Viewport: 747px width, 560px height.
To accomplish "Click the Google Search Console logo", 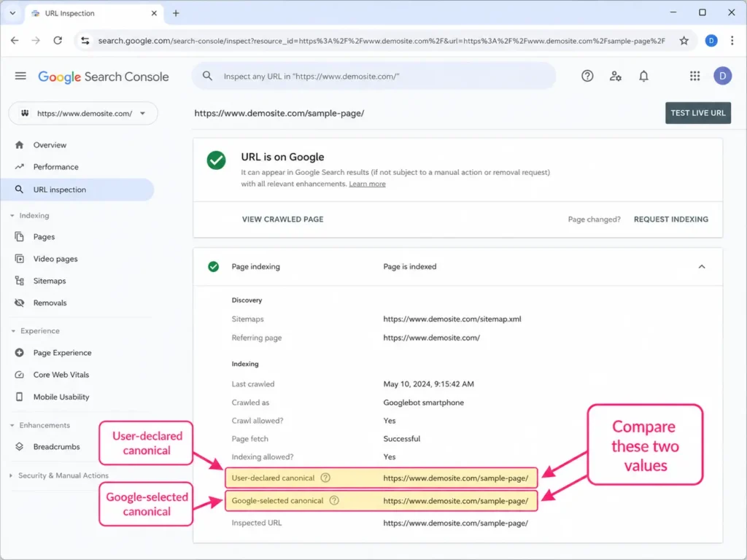I will click(104, 77).
